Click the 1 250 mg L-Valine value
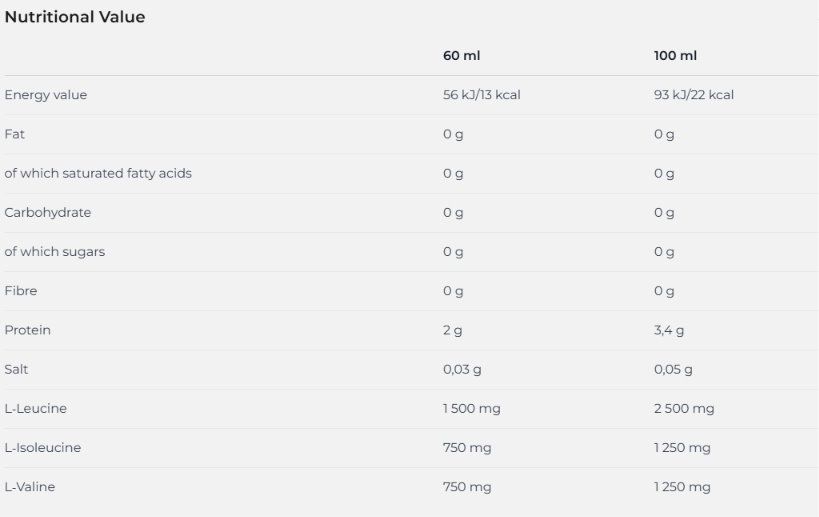The image size is (819, 517). point(682,487)
